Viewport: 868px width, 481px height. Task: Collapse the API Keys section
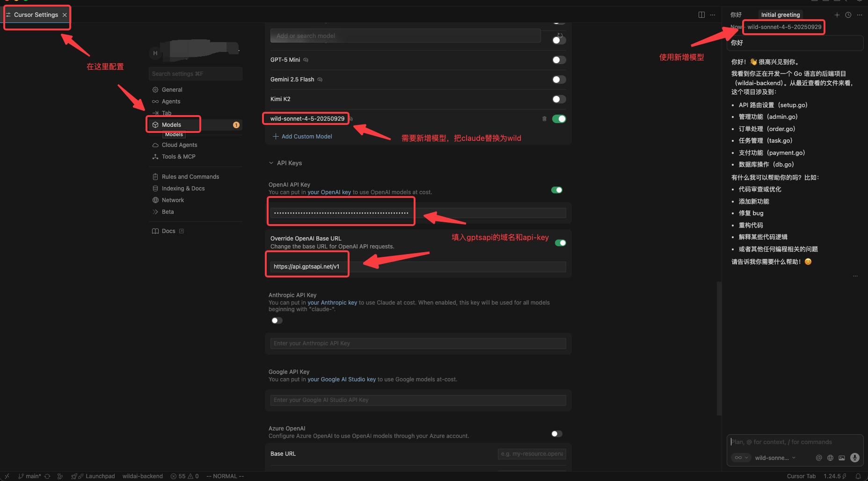pyautogui.click(x=271, y=163)
